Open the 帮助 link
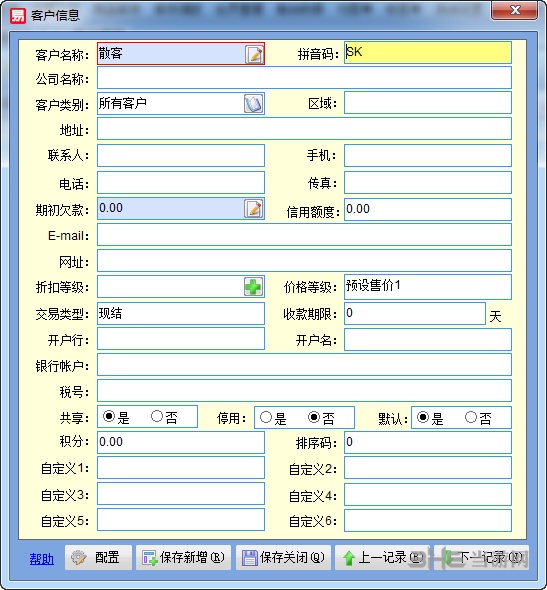547x590 pixels. pyautogui.click(x=42, y=559)
